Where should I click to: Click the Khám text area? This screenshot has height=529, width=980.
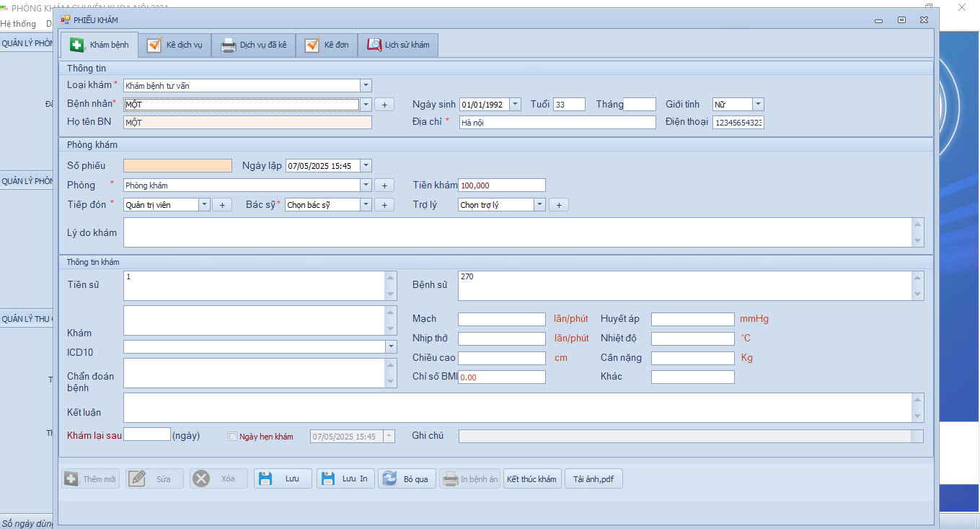click(x=260, y=320)
